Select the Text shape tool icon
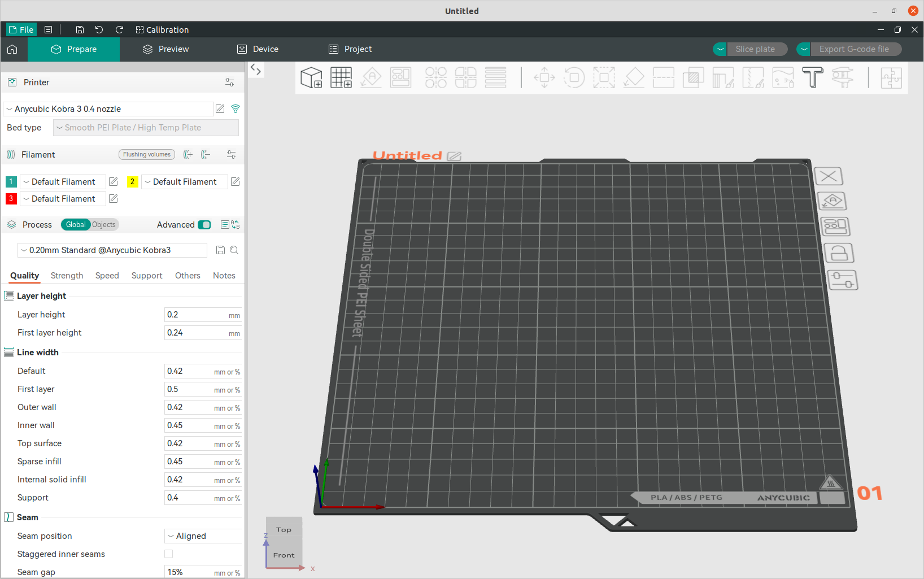The height and width of the screenshot is (579, 924). [x=812, y=77]
